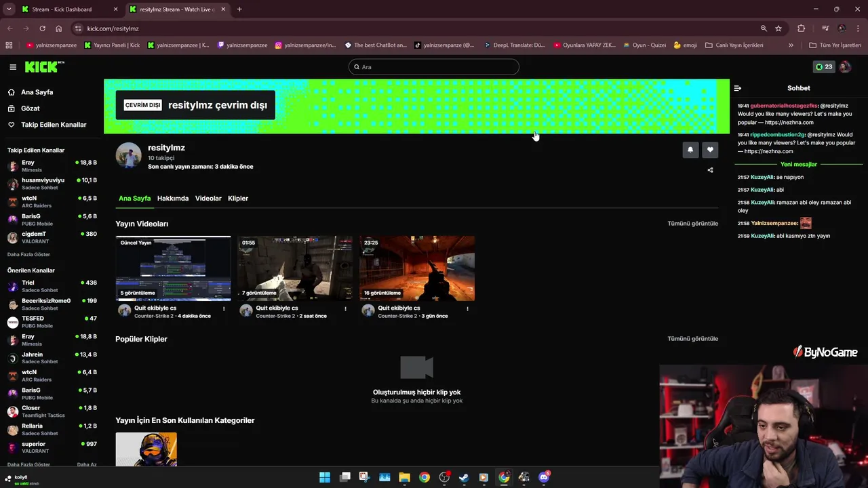
Task: Open the Counter-Strike category thumbnail
Action: pyautogui.click(x=146, y=449)
